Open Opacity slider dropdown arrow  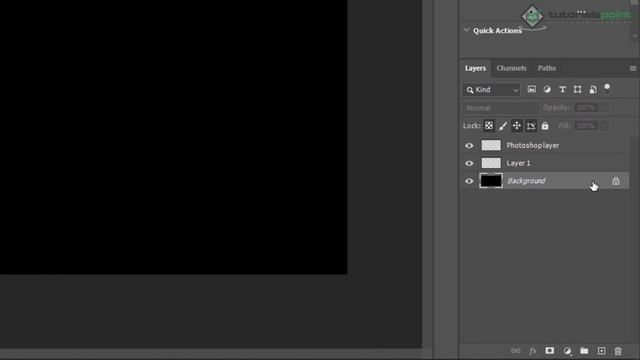pyautogui.click(x=604, y=108)
